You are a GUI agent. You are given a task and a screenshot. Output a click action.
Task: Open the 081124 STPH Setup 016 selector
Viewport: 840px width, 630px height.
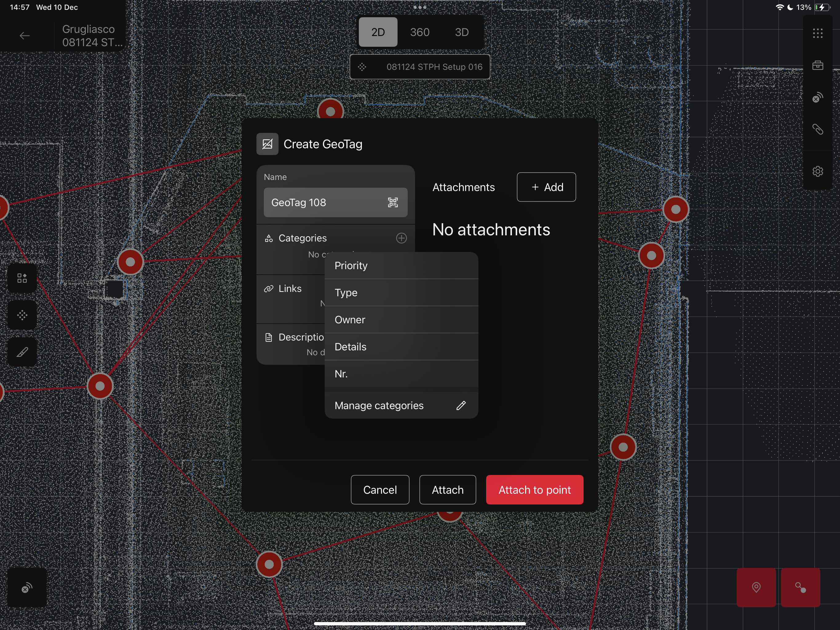click(x=420, y=67)
